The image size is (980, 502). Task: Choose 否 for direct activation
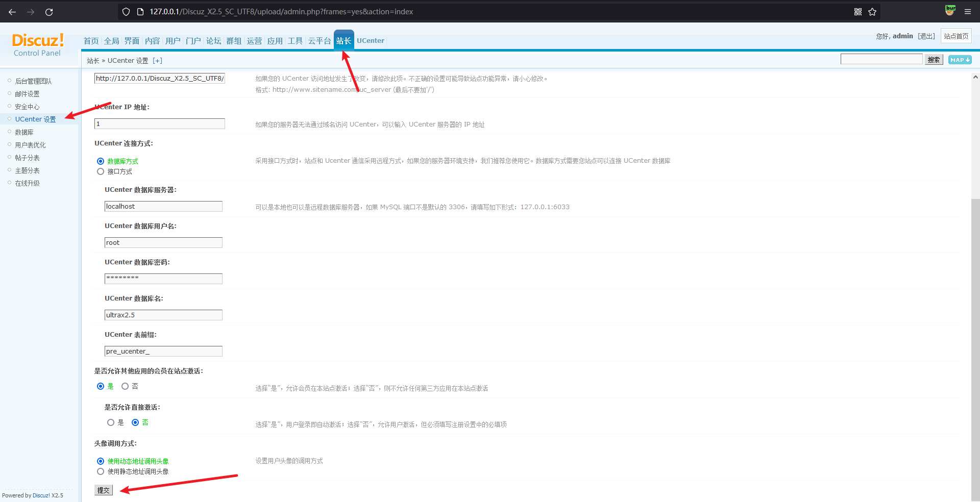[135, 422]
